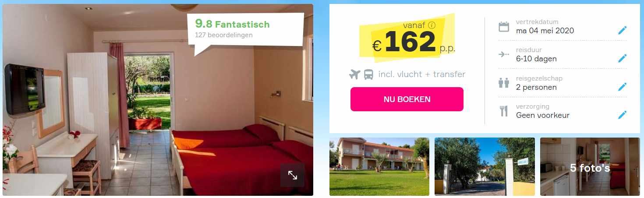Click the bus transfer icon
644x198 pixels.
(368, 74)
